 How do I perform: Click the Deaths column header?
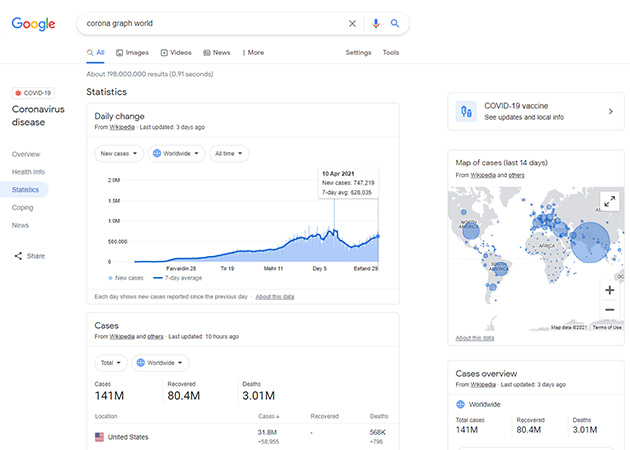point(379,416)
